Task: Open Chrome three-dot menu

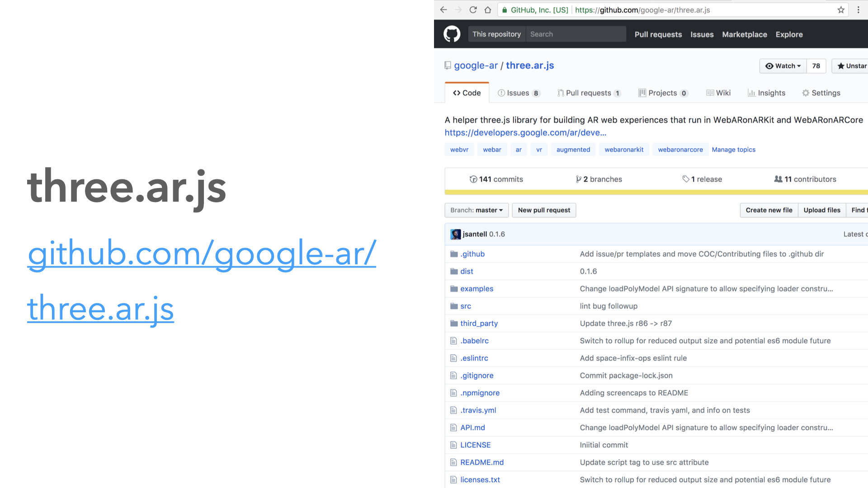Action: click(858, 10)
